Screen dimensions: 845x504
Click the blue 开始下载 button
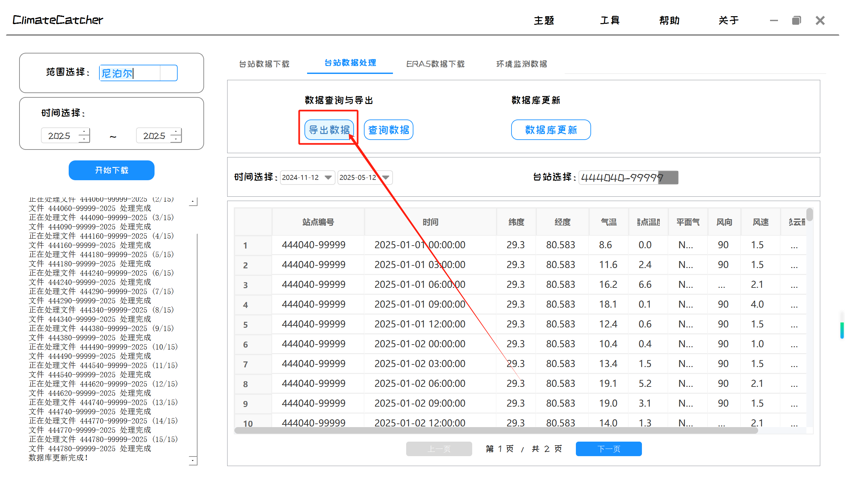[x=111, y=170]
